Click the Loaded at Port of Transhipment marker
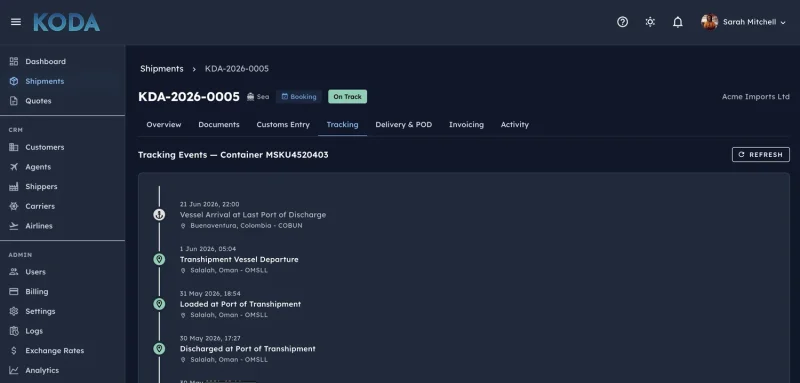 (x=159, y=304)
